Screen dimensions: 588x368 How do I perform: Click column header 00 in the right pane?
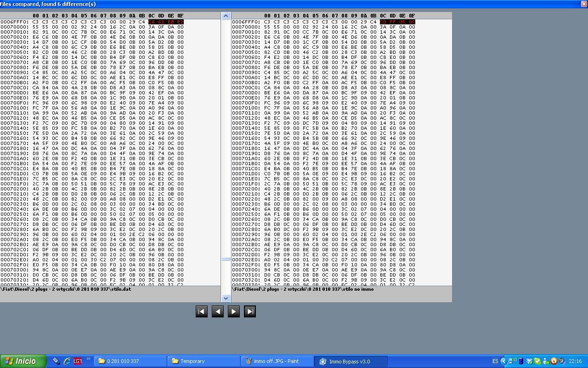pos(267,16)
